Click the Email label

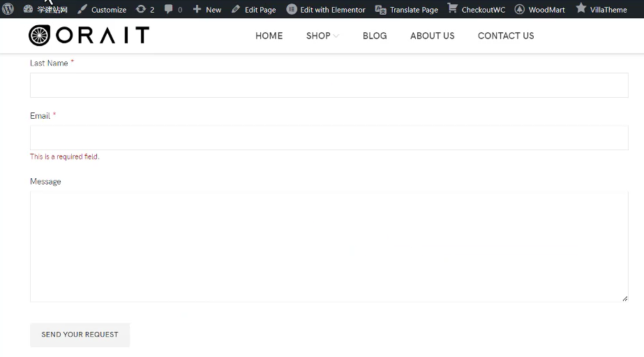point(40,116)
